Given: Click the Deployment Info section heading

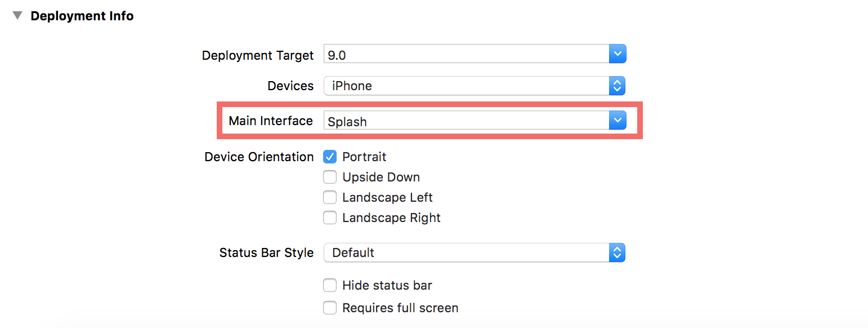Looking at the screenshot, I should tap(82, 16).
